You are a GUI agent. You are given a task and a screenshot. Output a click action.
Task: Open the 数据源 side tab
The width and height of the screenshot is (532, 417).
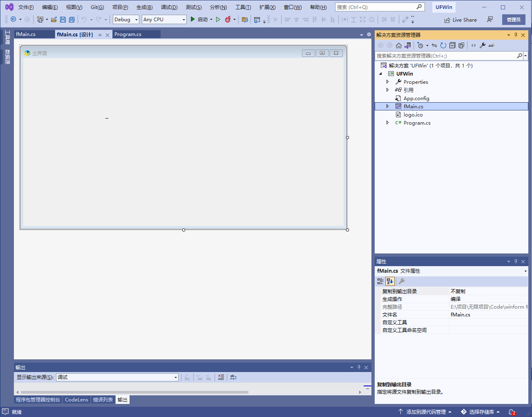coord(7,57)
